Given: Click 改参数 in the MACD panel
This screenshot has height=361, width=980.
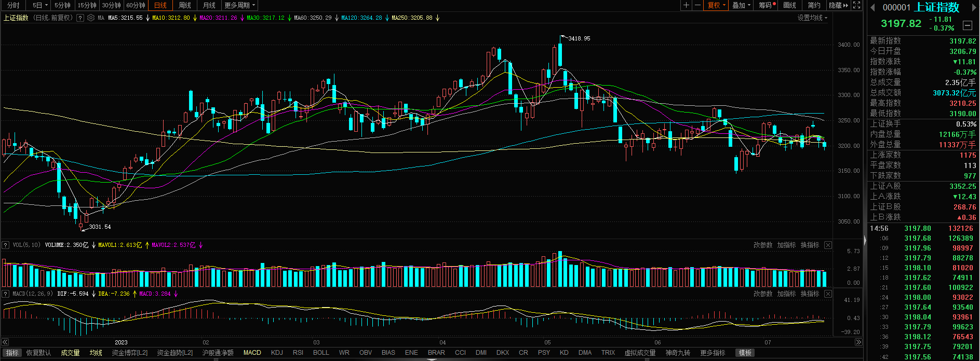Looking at the screenshot, I should (763, 294).
